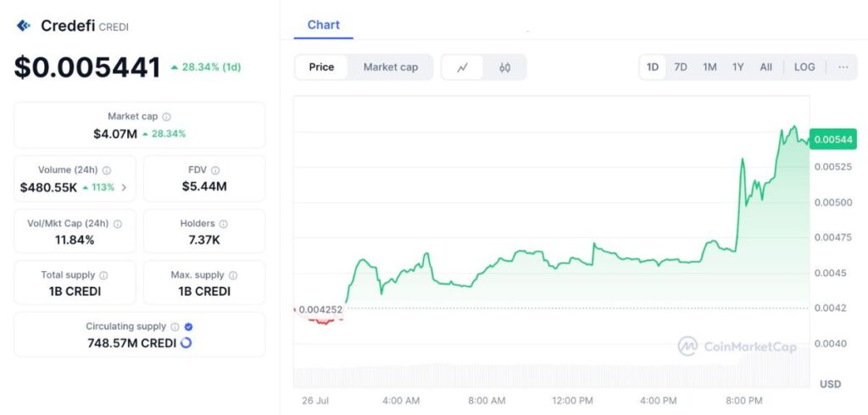Click the $5.44M FDV value
868x415 pixels.
pos(204,186)
